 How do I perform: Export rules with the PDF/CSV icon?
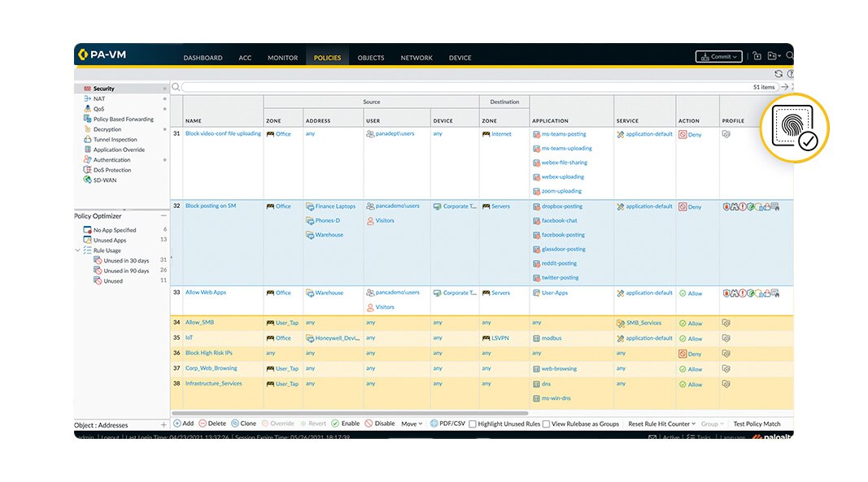[x=434, y=423]
